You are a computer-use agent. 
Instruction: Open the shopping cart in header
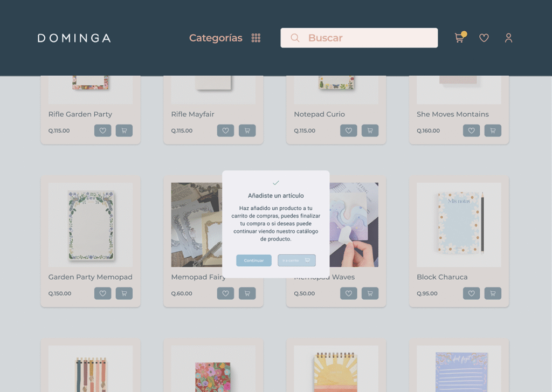tap(460, 37)
